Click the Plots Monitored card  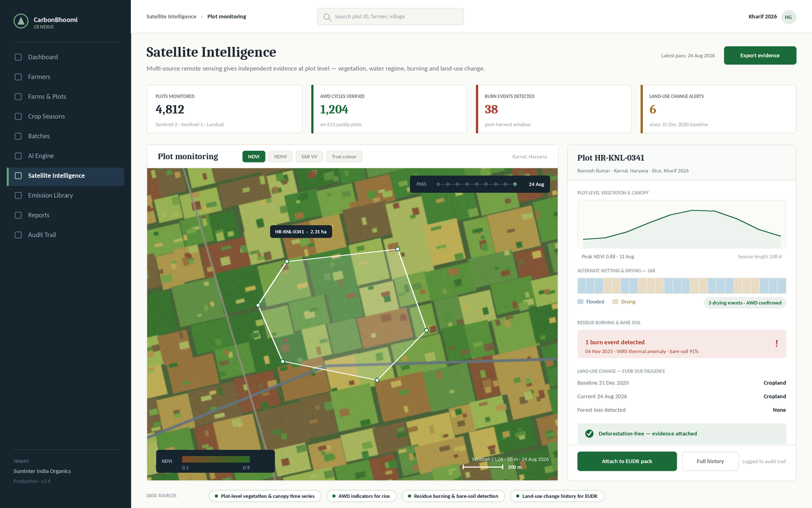(224, 109)
